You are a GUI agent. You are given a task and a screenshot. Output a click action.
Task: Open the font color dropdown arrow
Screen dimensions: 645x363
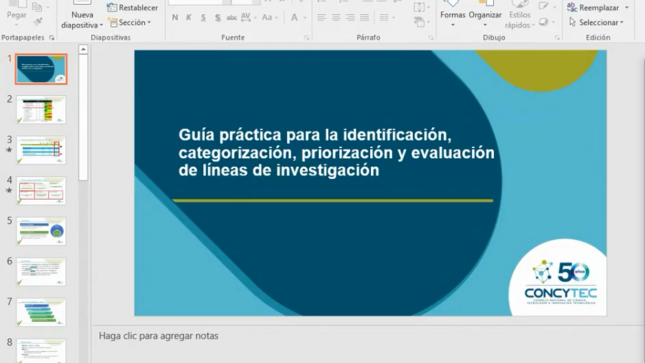tap(305, 18)
